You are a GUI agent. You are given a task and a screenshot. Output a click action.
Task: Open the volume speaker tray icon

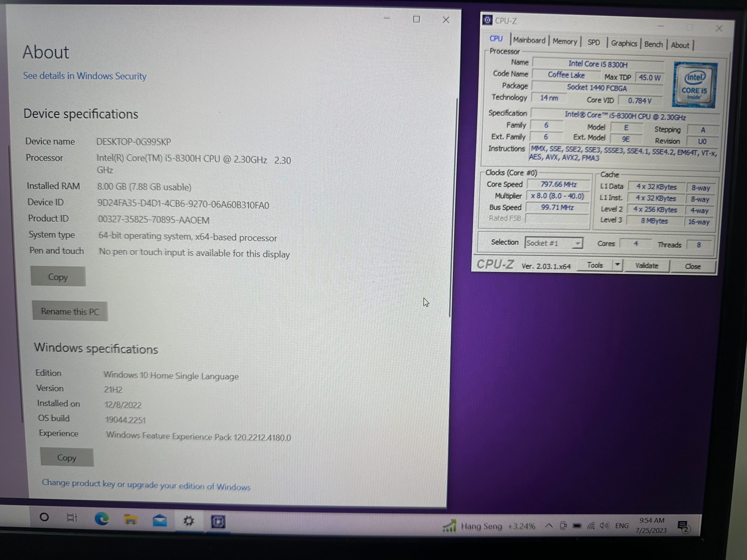(x=604, y=526)
